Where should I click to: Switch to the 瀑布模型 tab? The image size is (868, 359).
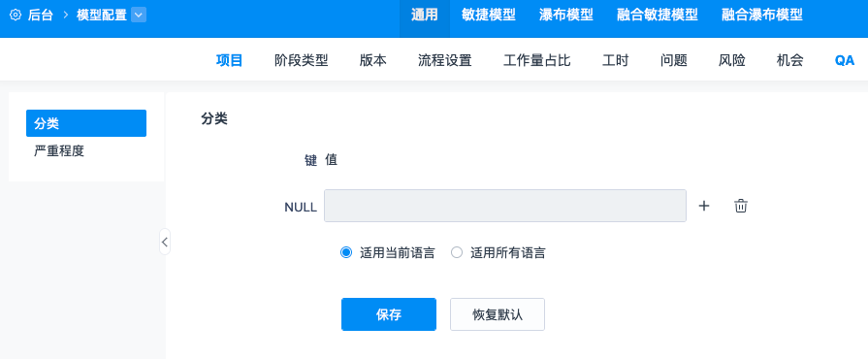(565, 15)
